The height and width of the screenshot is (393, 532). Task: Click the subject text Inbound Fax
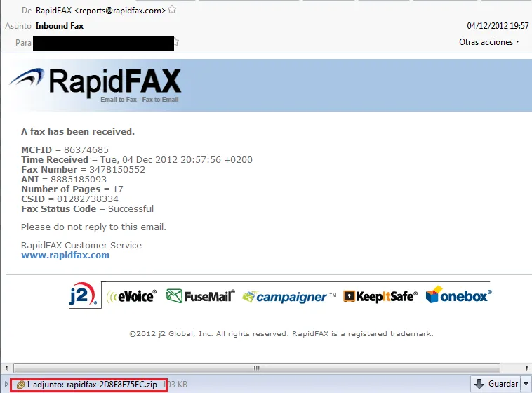point(60,26)
